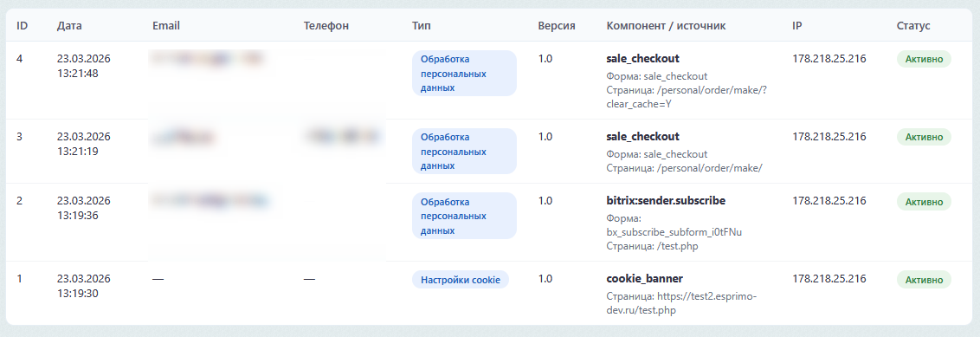Click ID cell of row 3
This screenshot has height=337, width=980.
tap(19, 136)
